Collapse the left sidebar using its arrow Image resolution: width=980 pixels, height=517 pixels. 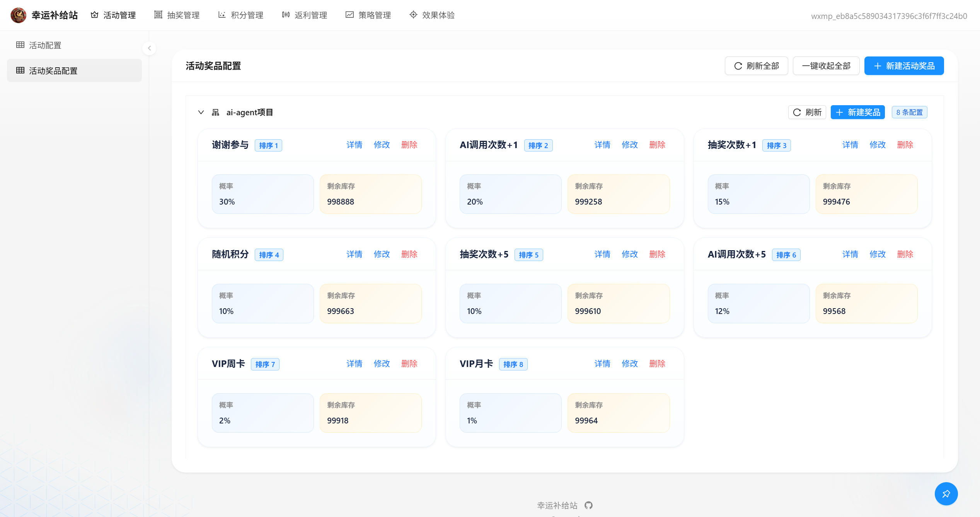point(149,48)
